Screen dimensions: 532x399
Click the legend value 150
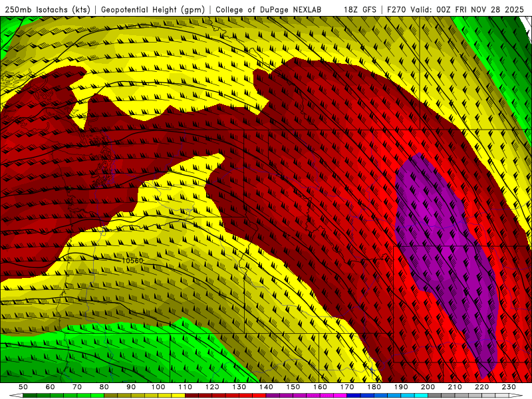pos(293,387)
